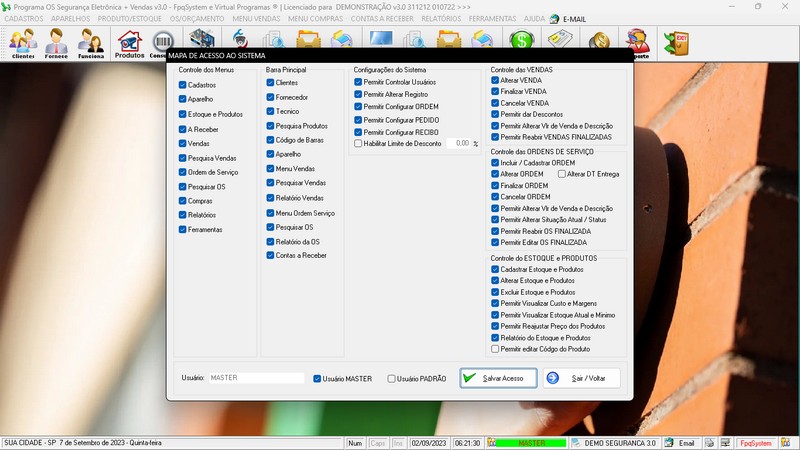Open the Suporte toolbar icon

[x=636, y=42]
